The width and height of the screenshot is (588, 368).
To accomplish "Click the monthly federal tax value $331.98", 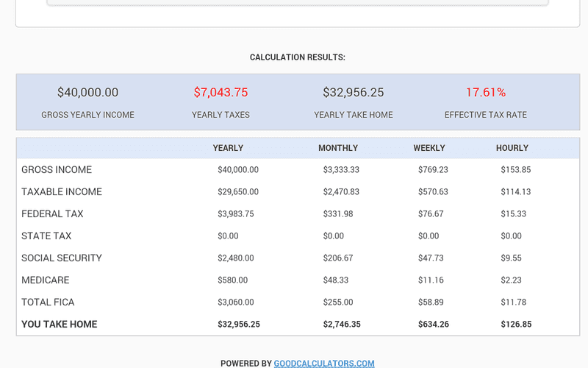I will 338,214.
